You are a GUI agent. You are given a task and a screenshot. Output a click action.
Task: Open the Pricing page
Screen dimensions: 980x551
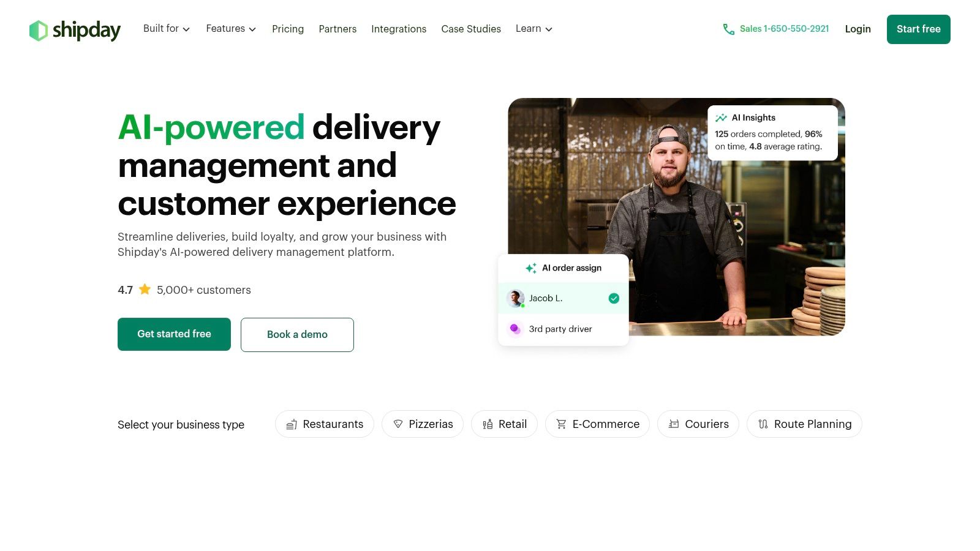[288, 29]
